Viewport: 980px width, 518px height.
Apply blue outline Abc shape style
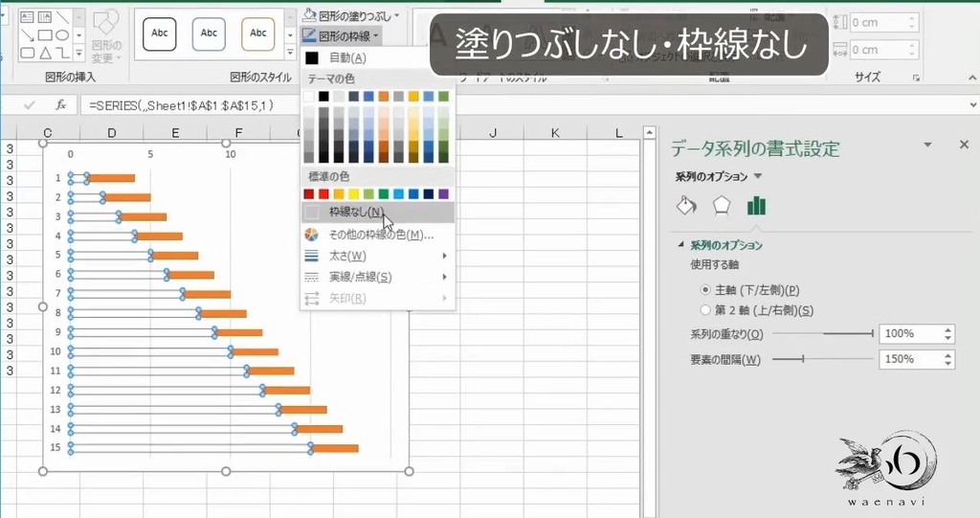click(209, 34)
